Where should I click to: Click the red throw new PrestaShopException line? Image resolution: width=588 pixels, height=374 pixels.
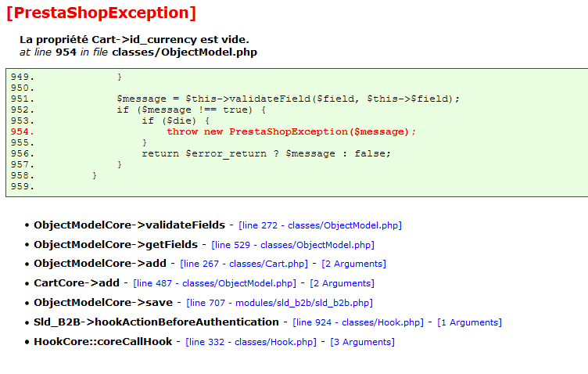coord(292,131)
